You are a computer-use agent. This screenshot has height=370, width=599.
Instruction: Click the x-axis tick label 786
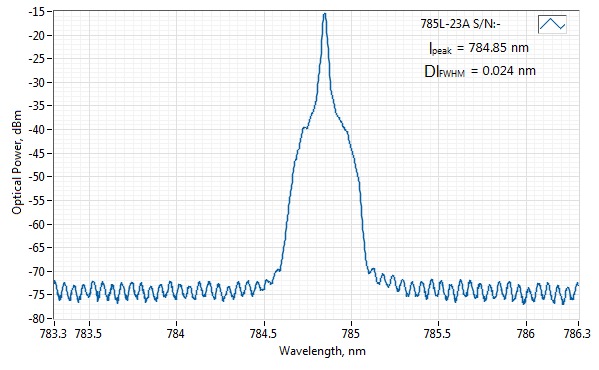pyautogui.click(x=526, y=334)
